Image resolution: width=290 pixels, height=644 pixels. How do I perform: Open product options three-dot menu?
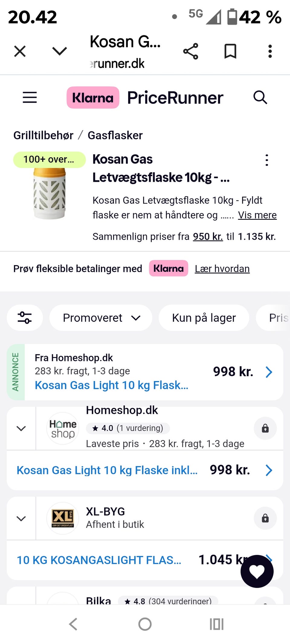tap(266, 160)
